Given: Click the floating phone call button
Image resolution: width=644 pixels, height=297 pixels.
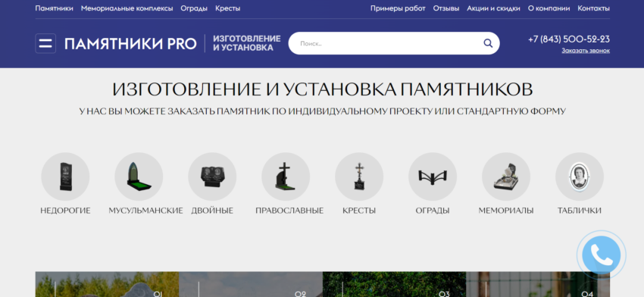Looking at the screenshot, I should (x=602, y=255).
